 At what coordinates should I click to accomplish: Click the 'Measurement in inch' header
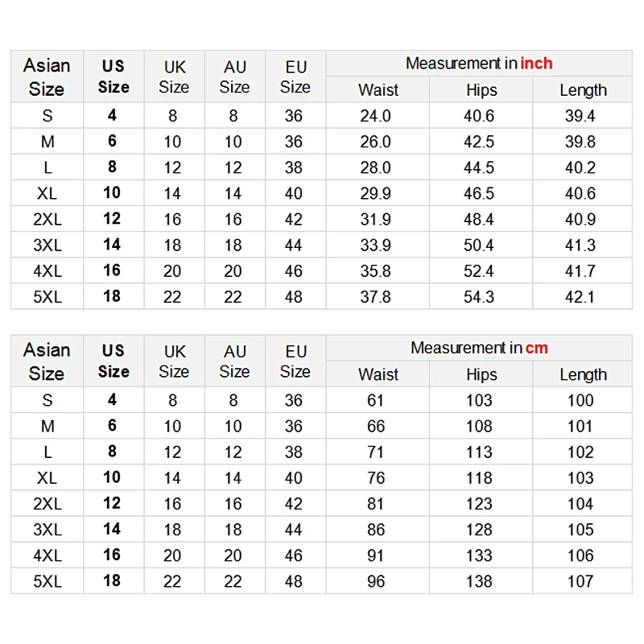click(478, 64)
